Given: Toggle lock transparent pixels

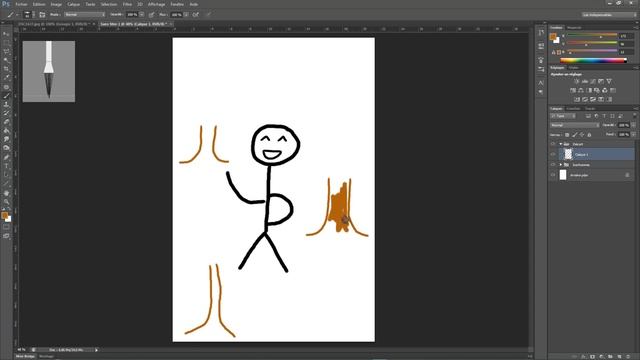Looking at the screenshot, I should click(x=567, y=135).
